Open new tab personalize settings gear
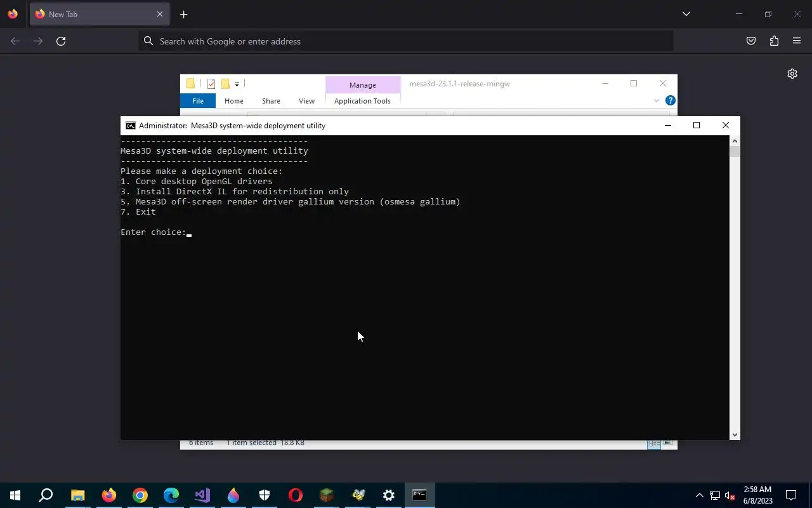 pyautogui.click(x=792, y=74)
